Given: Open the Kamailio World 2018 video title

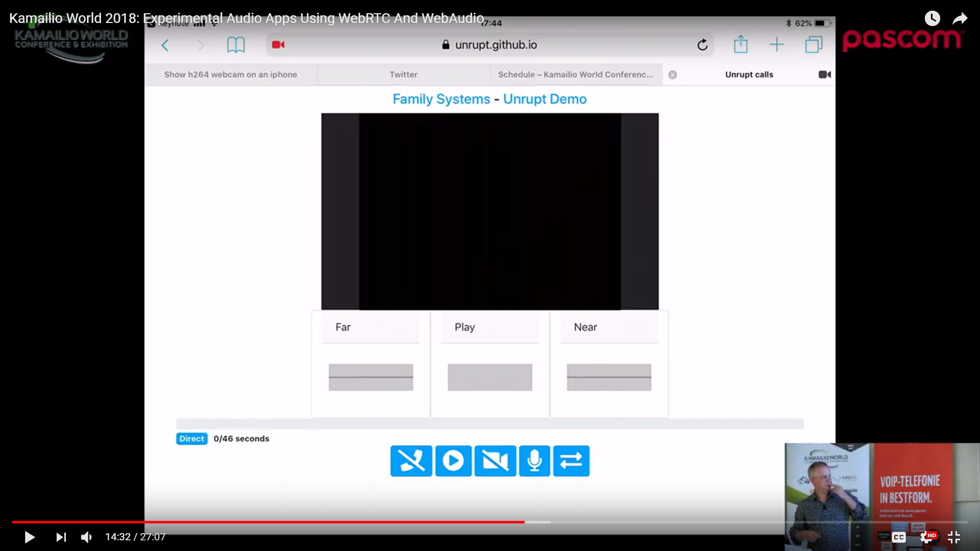Looking at the screenshot, I should pos(247,18).
